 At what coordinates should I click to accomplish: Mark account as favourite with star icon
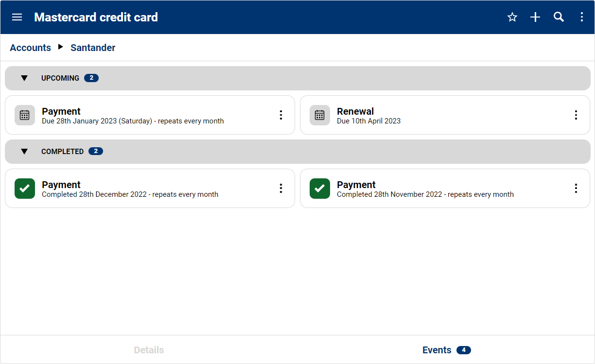pos(512,17)
